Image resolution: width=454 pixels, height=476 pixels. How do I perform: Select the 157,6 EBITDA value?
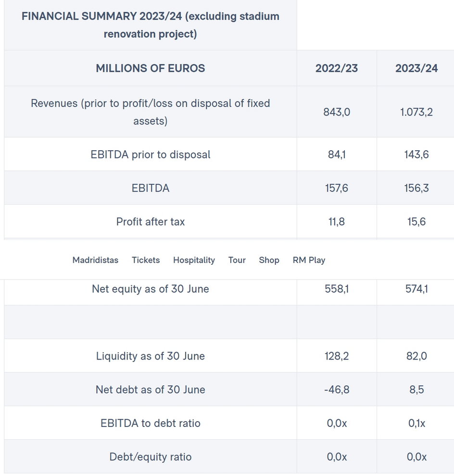click(x=337, y=188)
